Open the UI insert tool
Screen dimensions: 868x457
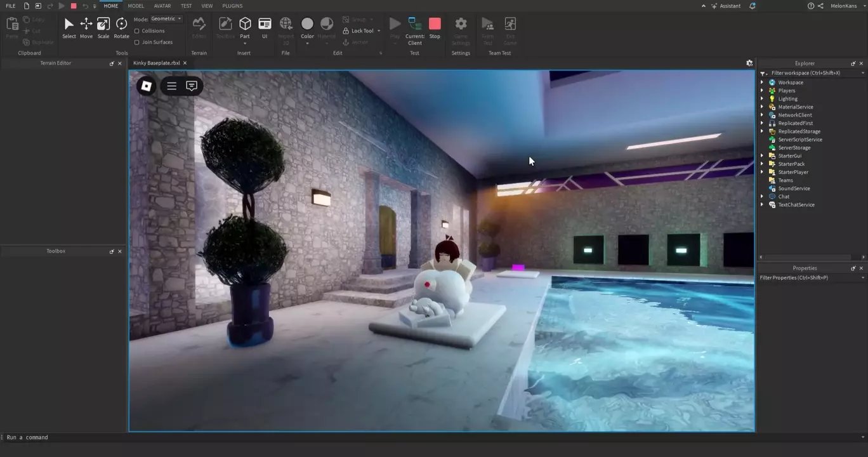(x=265, y=27)
